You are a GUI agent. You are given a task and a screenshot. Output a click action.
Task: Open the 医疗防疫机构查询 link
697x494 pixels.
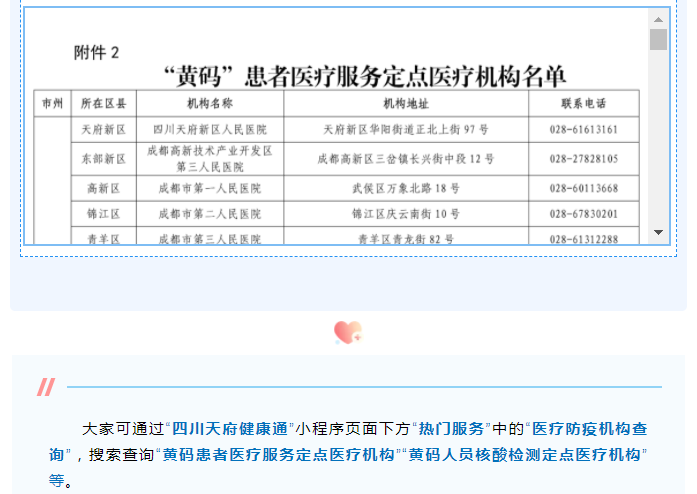(x=588, y=430)
